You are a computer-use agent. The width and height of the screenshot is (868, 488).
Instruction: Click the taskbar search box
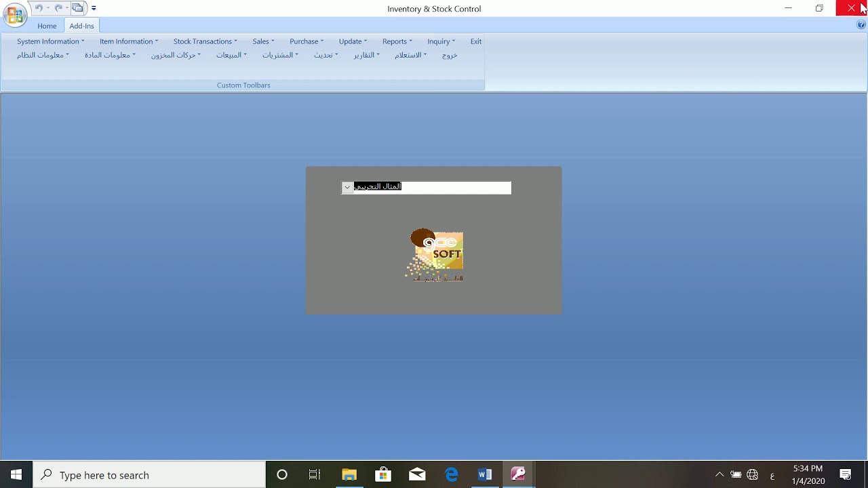pos(149,474)
